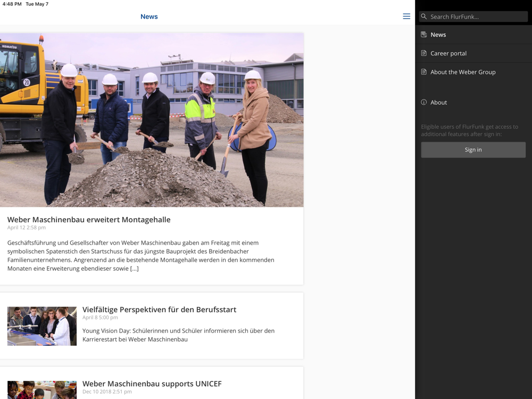Click the Geschäftsführung article excerpt text
This screenshot has width=532, height=399.
pos(141,255)
